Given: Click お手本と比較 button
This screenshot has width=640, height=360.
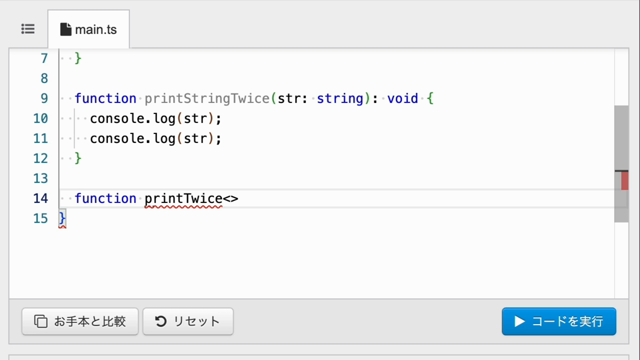Looking at the screenshot, I should click(x=80, y=321).
